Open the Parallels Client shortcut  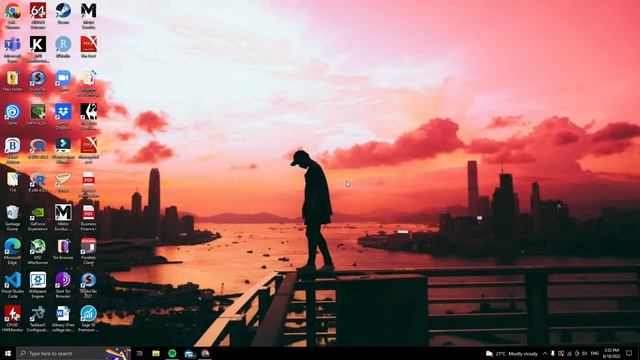(89, 251)
